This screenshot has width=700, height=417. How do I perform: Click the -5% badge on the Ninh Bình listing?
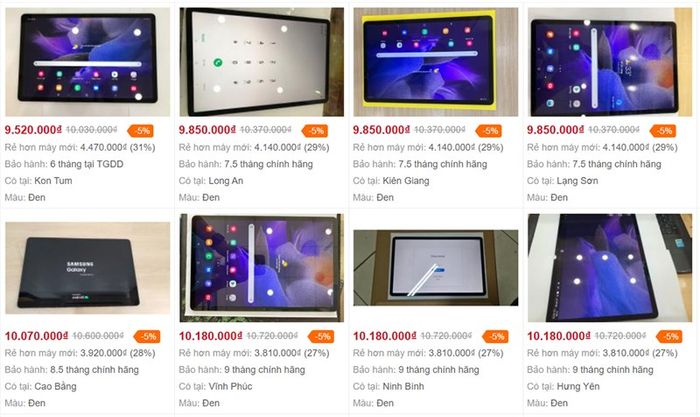tap(496, 337)
